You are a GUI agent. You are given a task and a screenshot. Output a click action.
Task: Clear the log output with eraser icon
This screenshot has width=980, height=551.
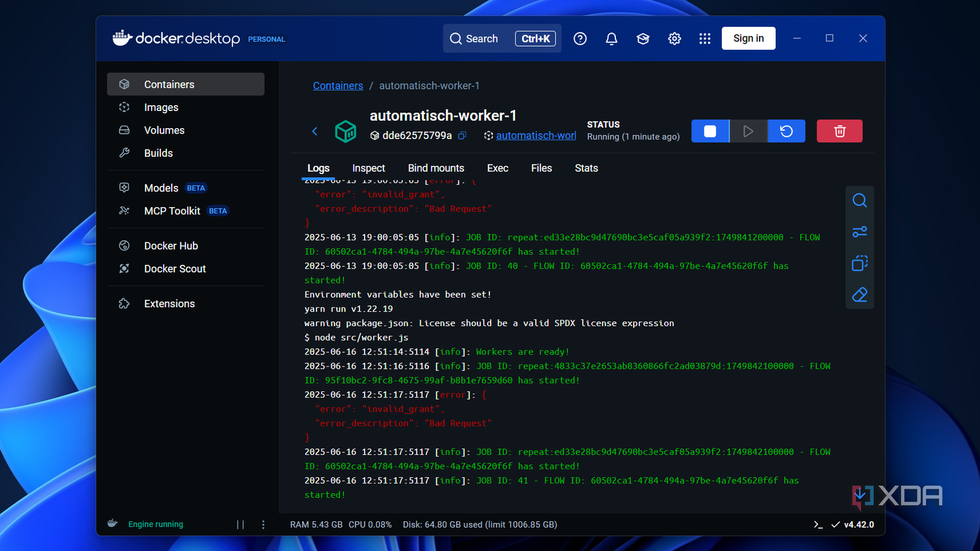pyautogui.click(x=859, y=294)
